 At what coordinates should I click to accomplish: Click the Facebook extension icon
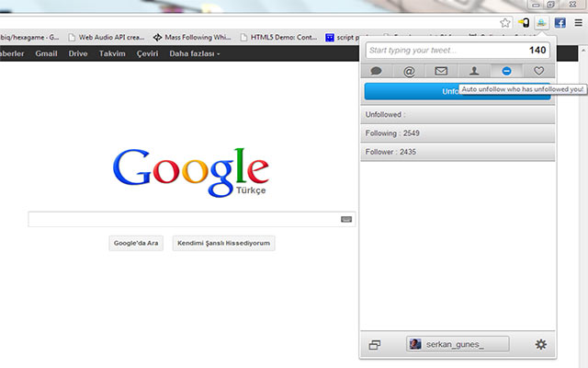560,23
